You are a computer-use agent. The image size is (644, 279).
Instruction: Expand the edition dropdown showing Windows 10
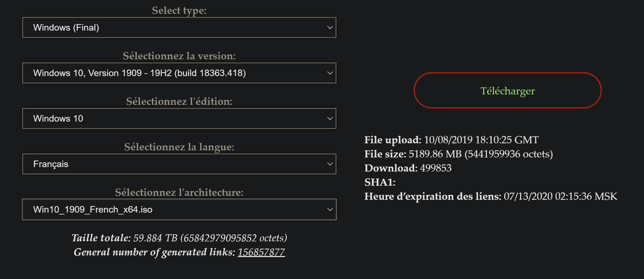click(179, 118)
